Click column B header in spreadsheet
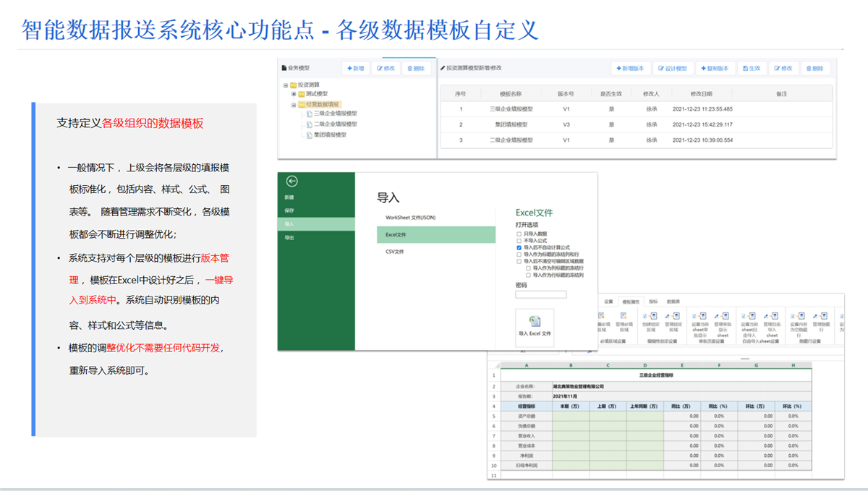 click(x=571, y=365)
